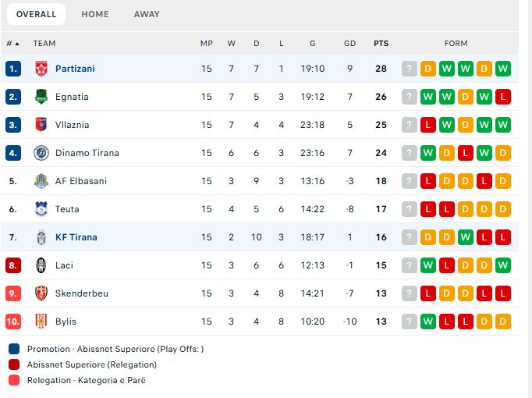Sort standings by PTS column header

click(x=381, y=44)
